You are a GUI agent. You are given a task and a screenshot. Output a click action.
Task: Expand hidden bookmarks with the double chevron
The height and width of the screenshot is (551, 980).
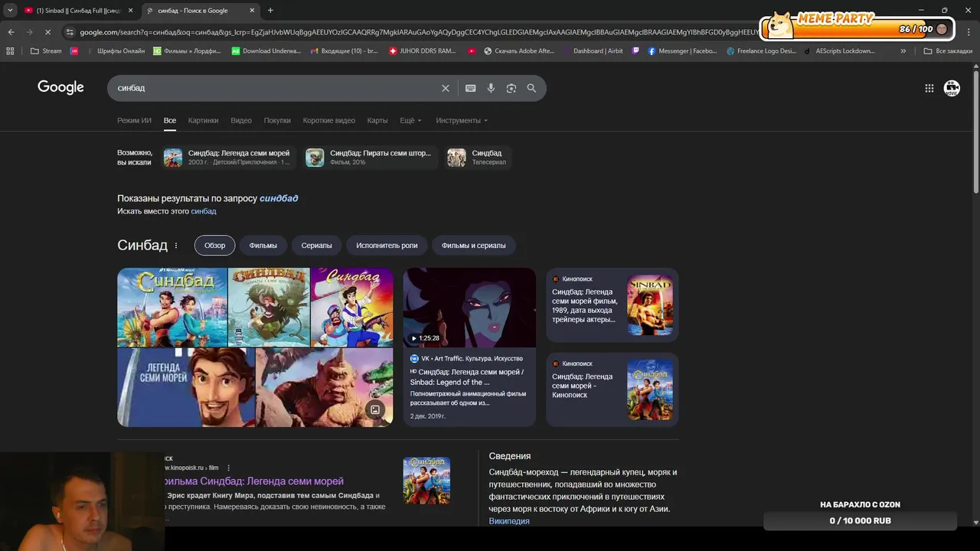[903, 51]
